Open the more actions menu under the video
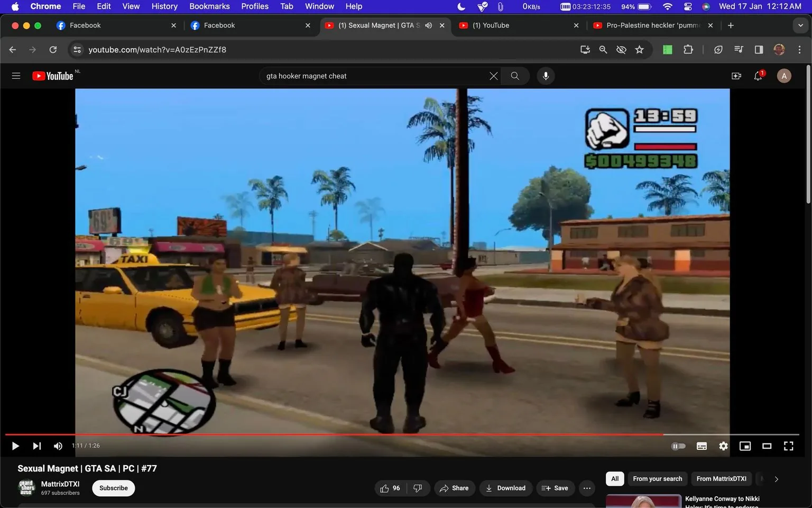 [x=586, y=488]
